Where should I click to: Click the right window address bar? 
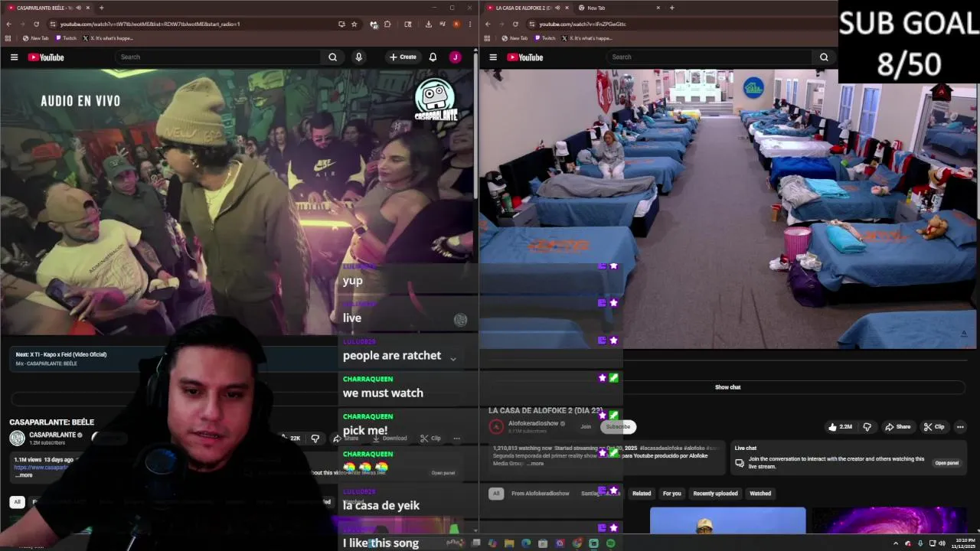(681, 24)
